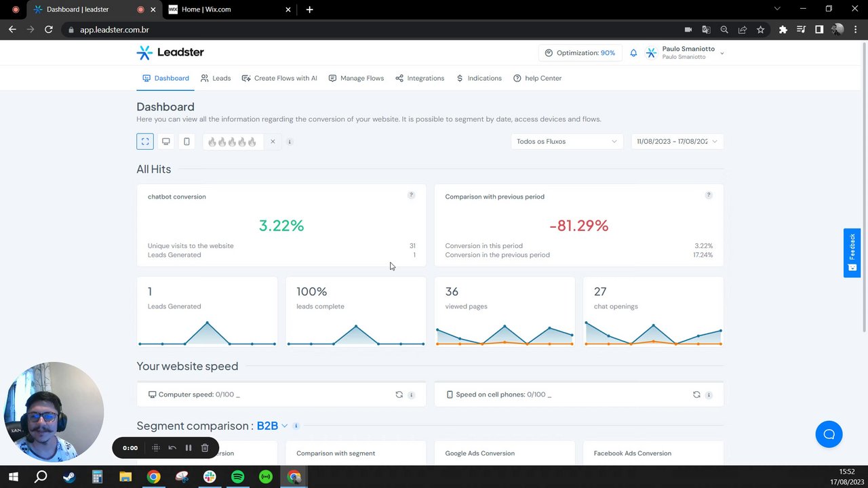Pause the screen recording
868x488 pixels.
pyautogui.click(x=189, y=448)
